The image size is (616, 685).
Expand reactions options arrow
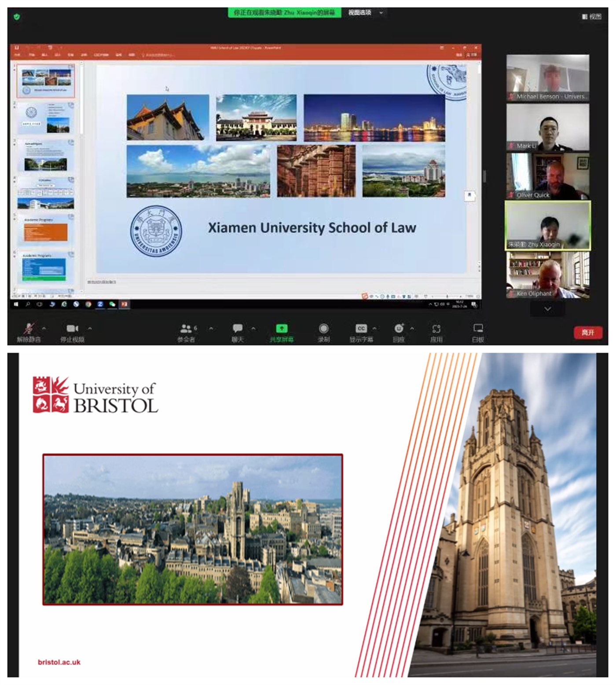tap(412, 328)
